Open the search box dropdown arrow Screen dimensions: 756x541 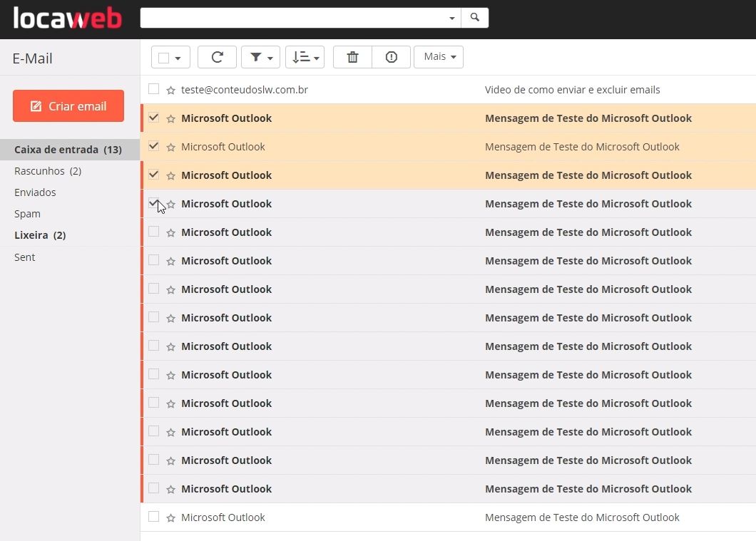[451, 18]
